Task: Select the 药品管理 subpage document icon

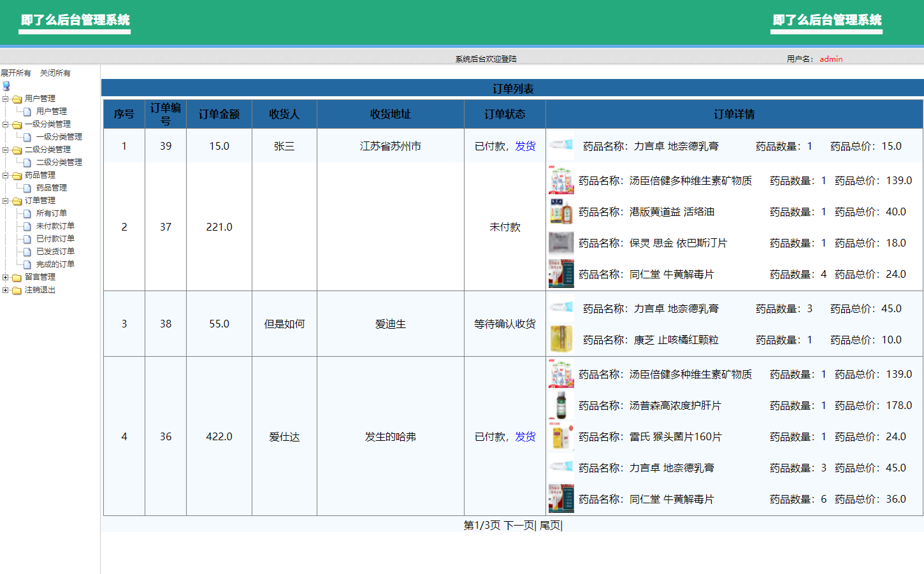Action: (x=26, y=187)
